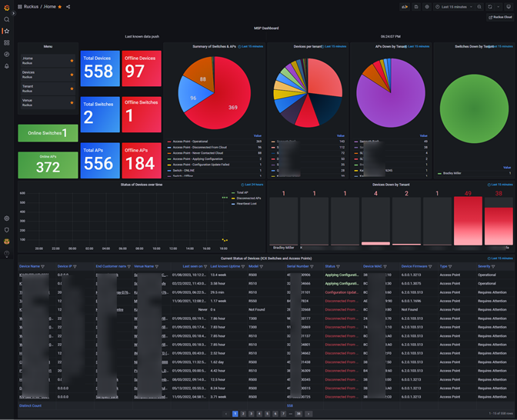517x420 pixels.
Task: Refresh the dashboard
Action: 490,7
